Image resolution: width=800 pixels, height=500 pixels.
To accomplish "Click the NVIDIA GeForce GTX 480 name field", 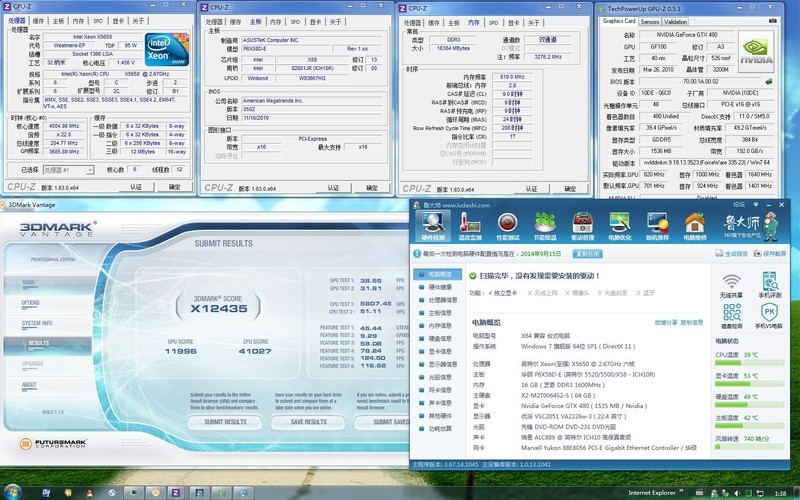I will [x=686, y=35].
